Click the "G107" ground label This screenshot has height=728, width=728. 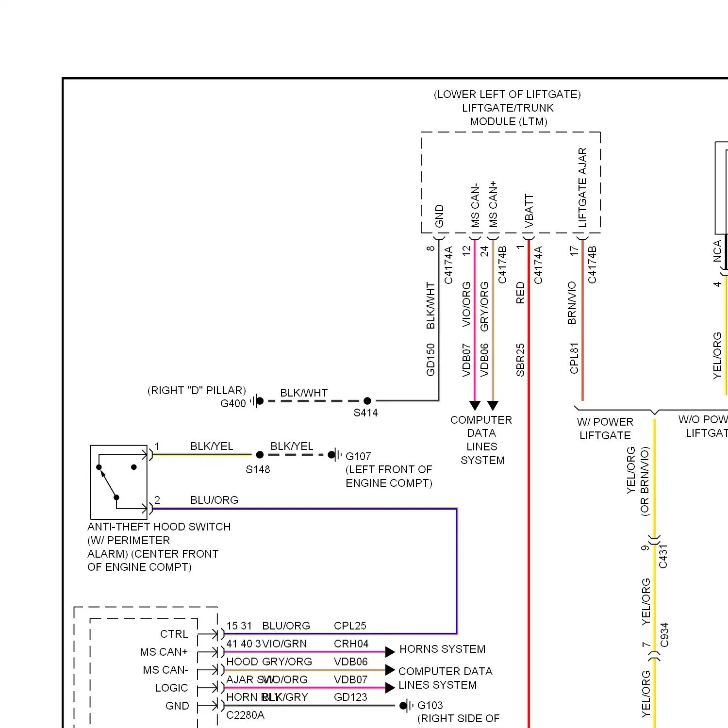[358, 456]
